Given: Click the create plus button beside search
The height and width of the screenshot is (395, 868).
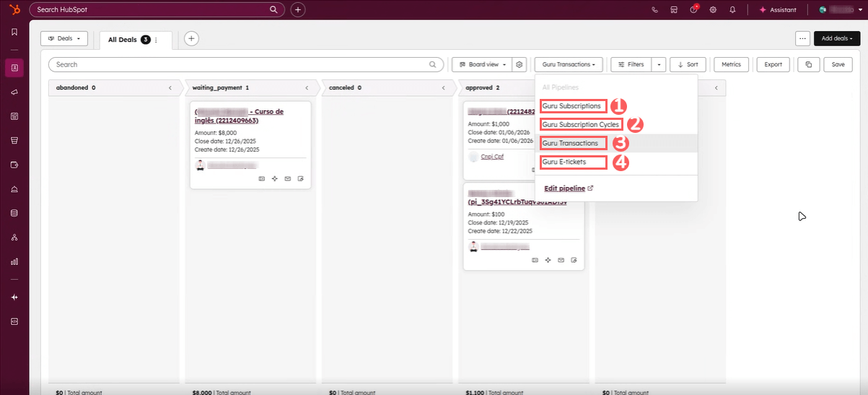Looking at the screenshot, I should click(298, 10).
